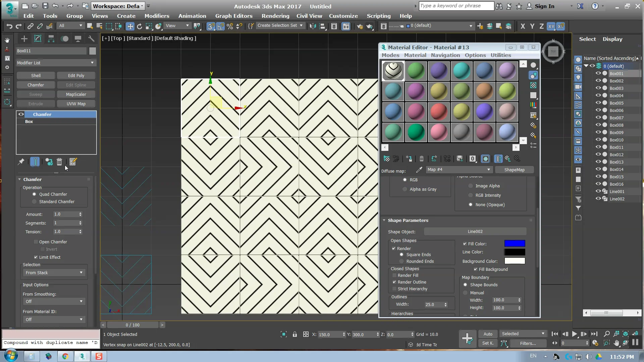Hide Box005 with its eye icon
This screenshot has height=362, width=644.
(598, 103)
